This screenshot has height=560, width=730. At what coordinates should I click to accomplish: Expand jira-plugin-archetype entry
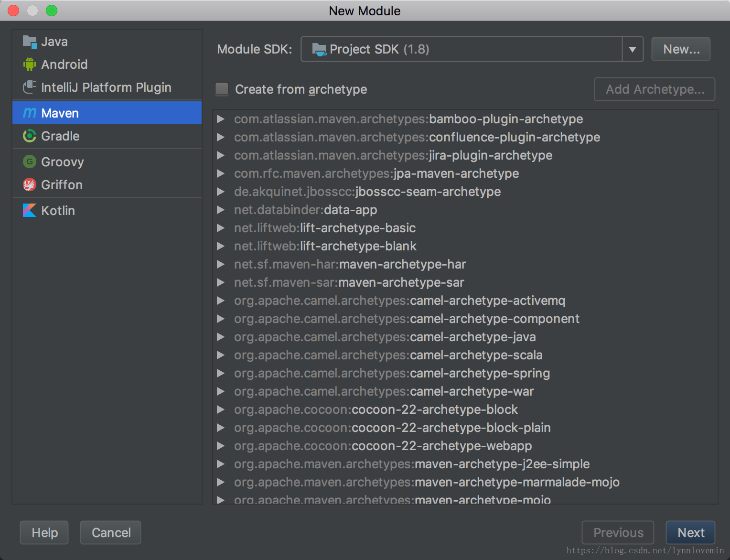pyautogui.click(x=221, y=155)
